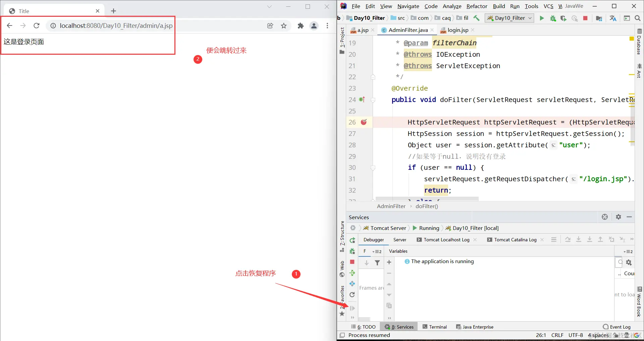Open the Terminal tool window
644x341 pixels.
coord(435,327)
